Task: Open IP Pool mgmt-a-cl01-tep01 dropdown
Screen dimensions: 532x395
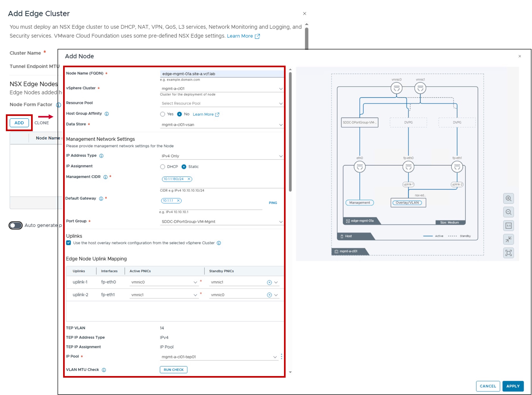Action: pyautogui.click(x=219, y=357)
